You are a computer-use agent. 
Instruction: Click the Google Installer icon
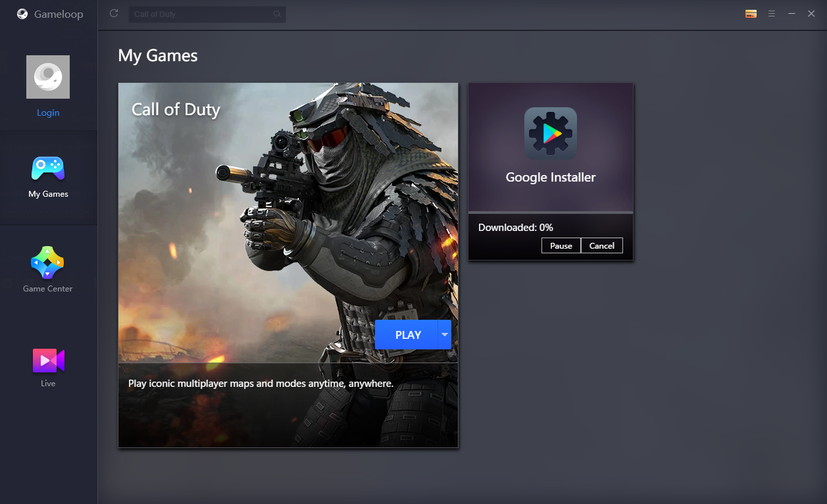click(x=551, y=134)
